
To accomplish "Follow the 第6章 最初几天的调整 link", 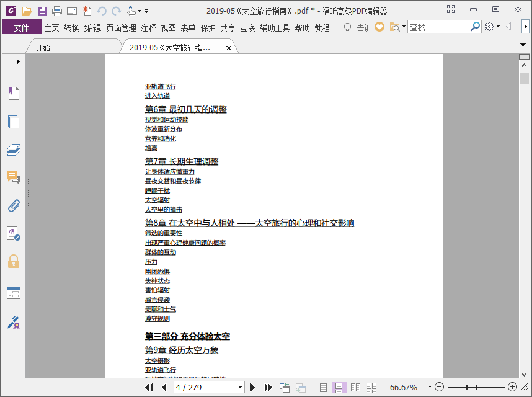I will pyautogui.click(x=186, y=109).
